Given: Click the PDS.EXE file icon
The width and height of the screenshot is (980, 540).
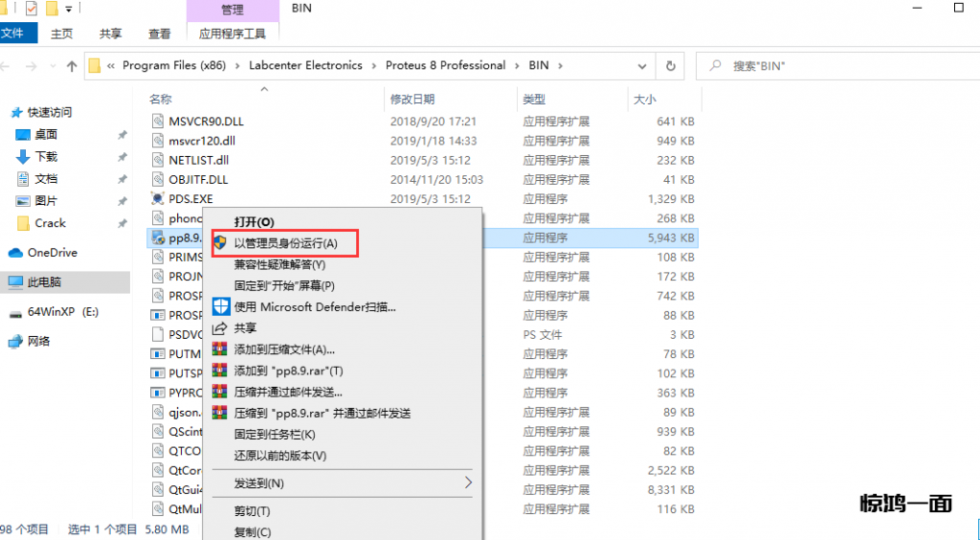Looking at the screenshot, I should (158, 199).
